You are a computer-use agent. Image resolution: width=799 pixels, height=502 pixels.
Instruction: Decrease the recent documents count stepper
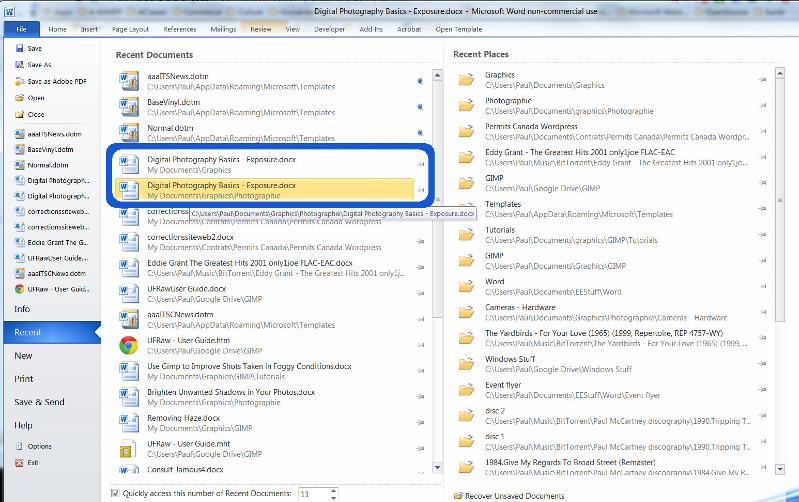[333, 497]
